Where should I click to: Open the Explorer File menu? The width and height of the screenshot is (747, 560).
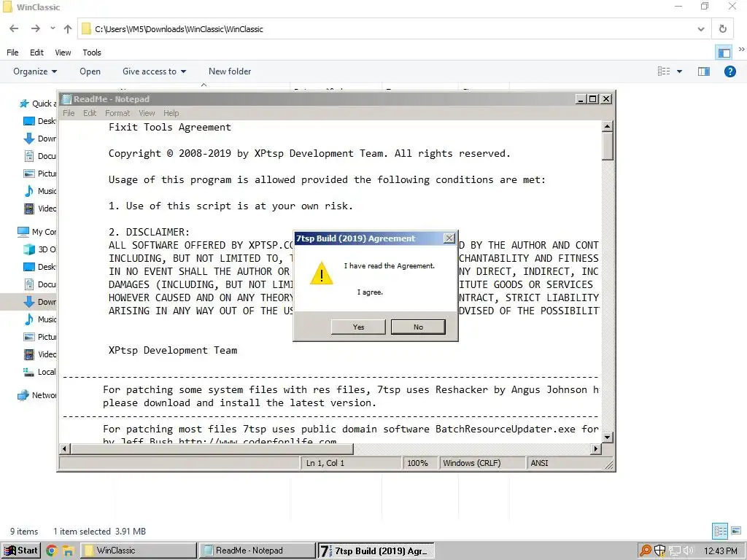(13, 52)
